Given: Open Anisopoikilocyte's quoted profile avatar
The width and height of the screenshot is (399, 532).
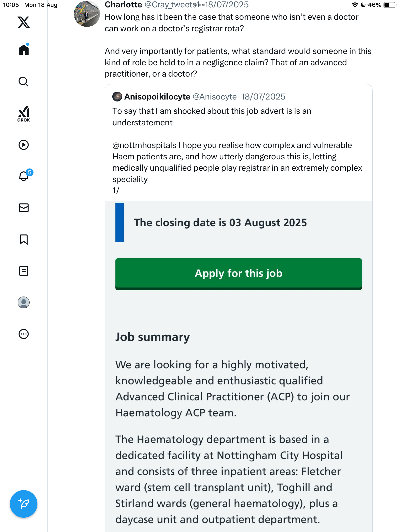Looking at the screenshot, I should [x=117, y=97].
